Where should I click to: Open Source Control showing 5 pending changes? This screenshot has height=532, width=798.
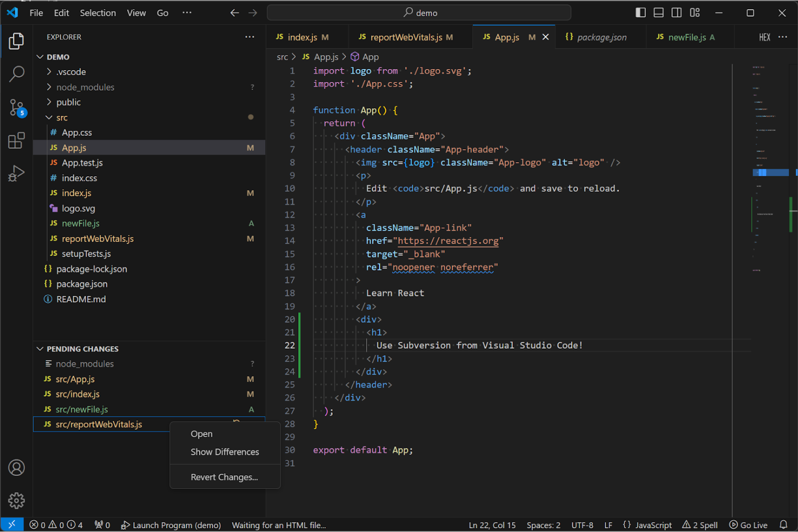[x=16, y=107]
